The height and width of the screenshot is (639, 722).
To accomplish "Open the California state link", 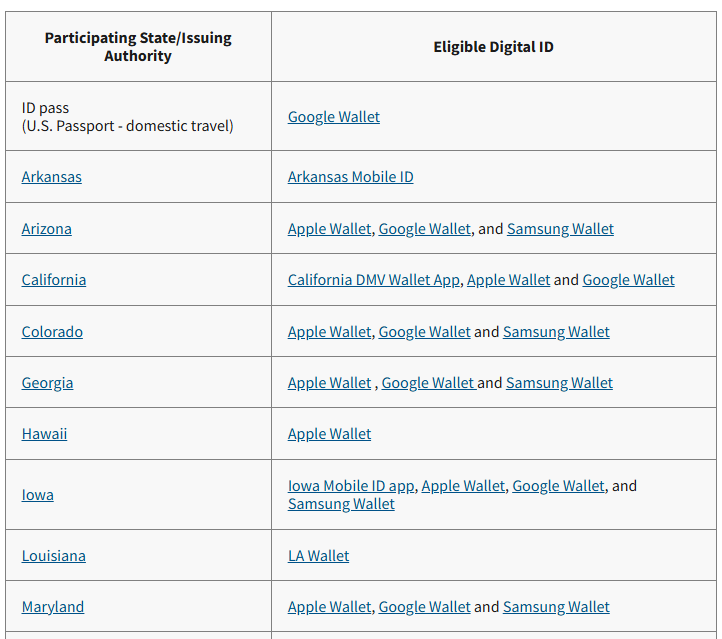I will [x=54, y=280].
